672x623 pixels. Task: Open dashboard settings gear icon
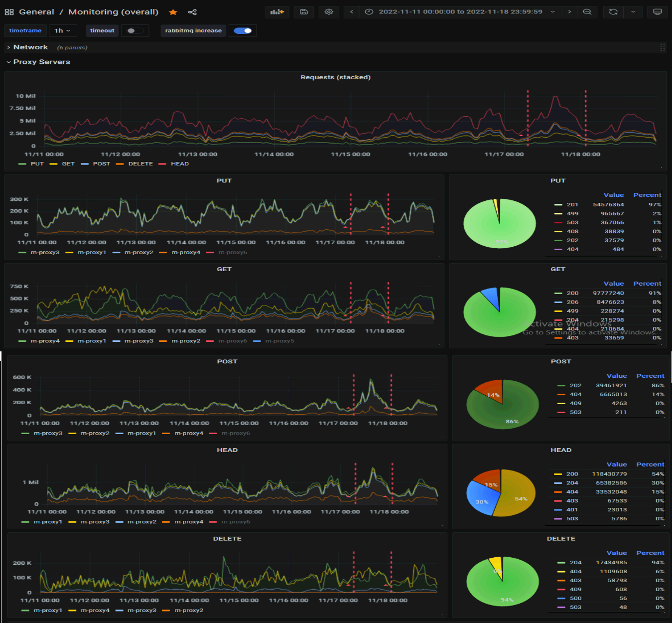click(329, 12)
